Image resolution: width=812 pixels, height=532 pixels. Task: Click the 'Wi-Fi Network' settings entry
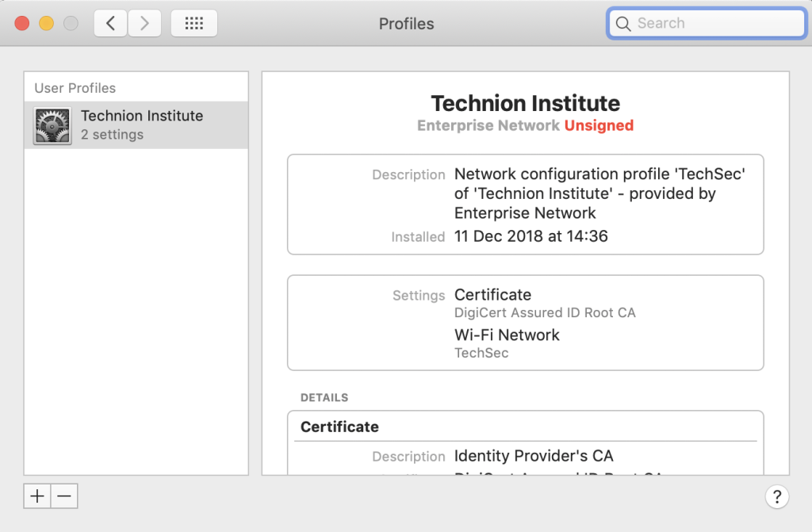(507, 335)
